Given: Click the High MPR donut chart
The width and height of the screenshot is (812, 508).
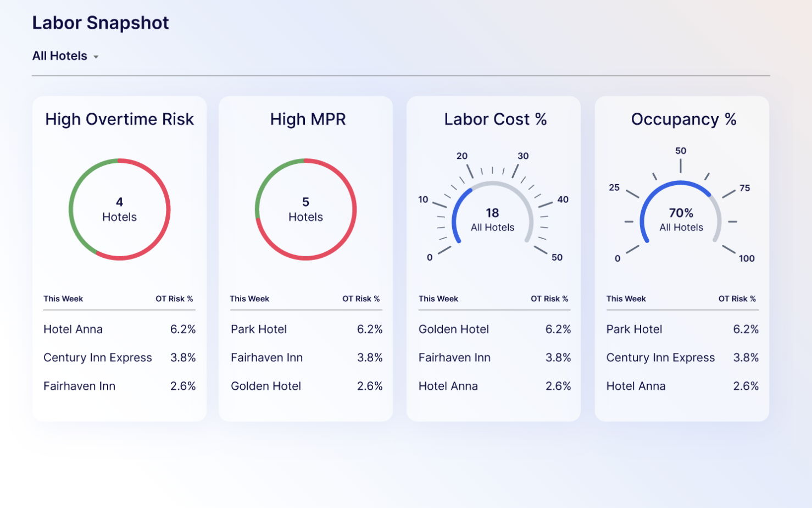Looking at the screenshot, I should (x=305, y=209).
